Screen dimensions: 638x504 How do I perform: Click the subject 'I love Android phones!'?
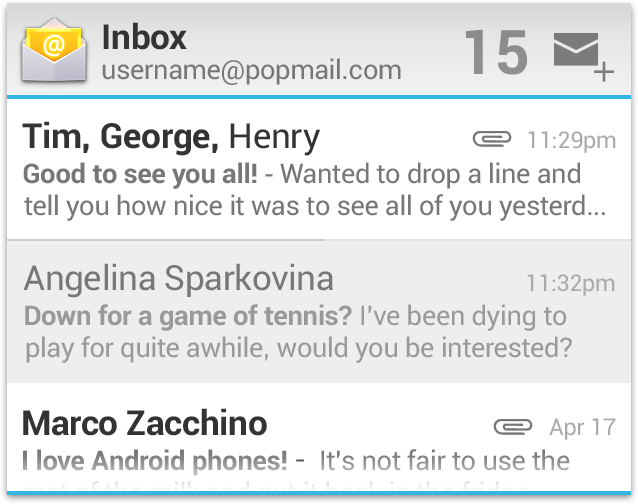coord(155,461)
